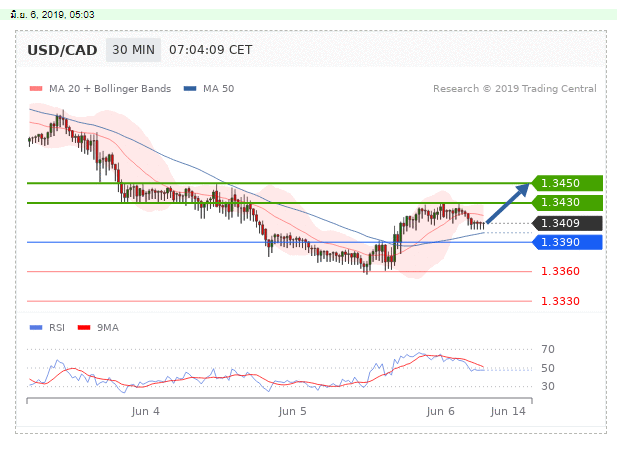Click the 1.3409 current price label
Image resolution: width=617 pixels, height=450 pixels.
click(567, 223)
